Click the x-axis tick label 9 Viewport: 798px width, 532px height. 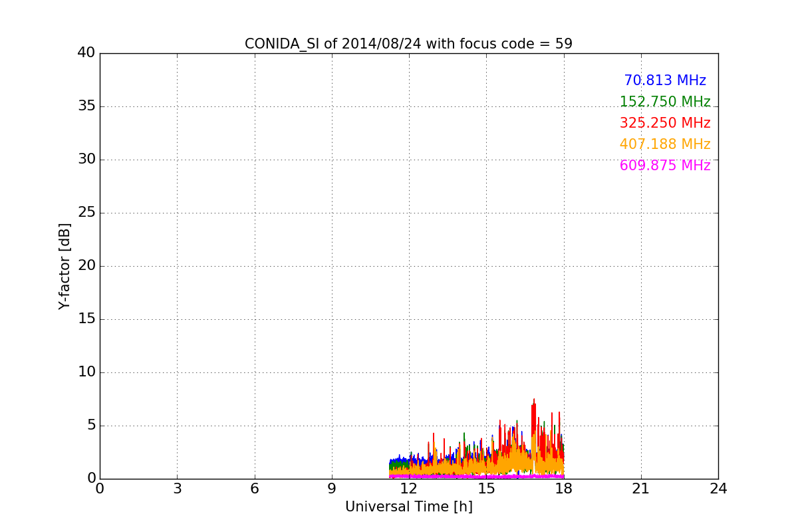click(x=332, y=488)
